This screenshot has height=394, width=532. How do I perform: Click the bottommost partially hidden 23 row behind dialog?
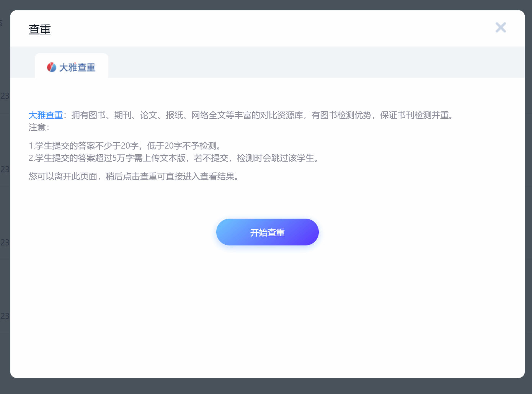[5, 316]
